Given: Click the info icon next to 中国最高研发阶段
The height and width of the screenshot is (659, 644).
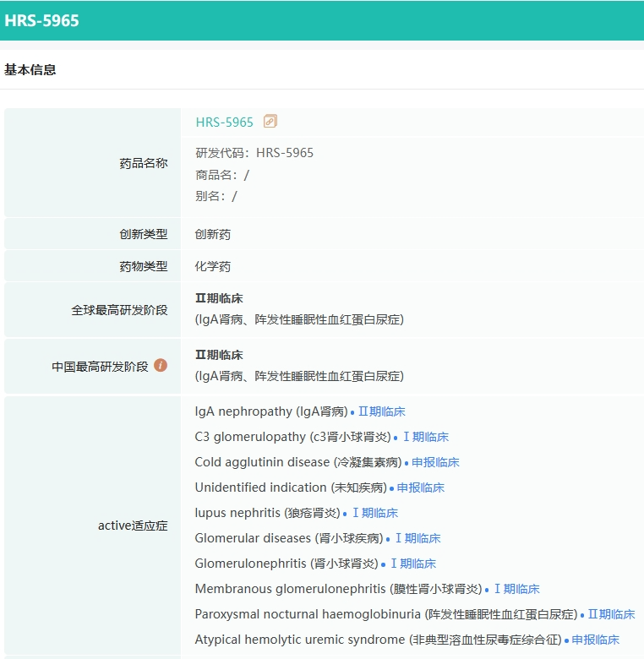Looking at the screenshot, I should [x=161, y=366].
